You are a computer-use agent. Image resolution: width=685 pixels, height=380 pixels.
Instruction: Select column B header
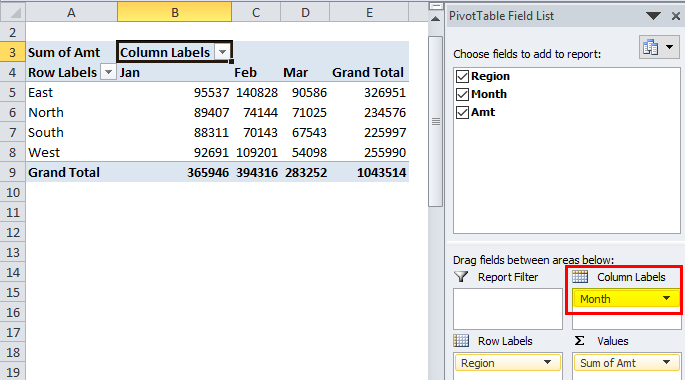(x=174, y=13)
